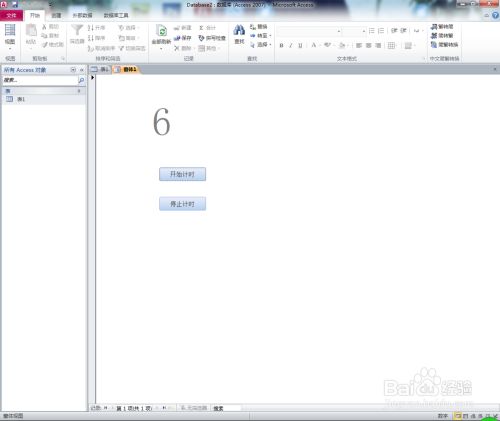The height and width of the screenshot is (421, 500).
Task: Switch to the Home (开始) ribbon tab
Action: [x=35, y=15]
